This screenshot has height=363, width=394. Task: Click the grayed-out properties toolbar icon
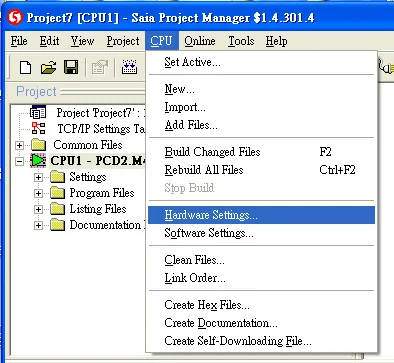(100, 68)
